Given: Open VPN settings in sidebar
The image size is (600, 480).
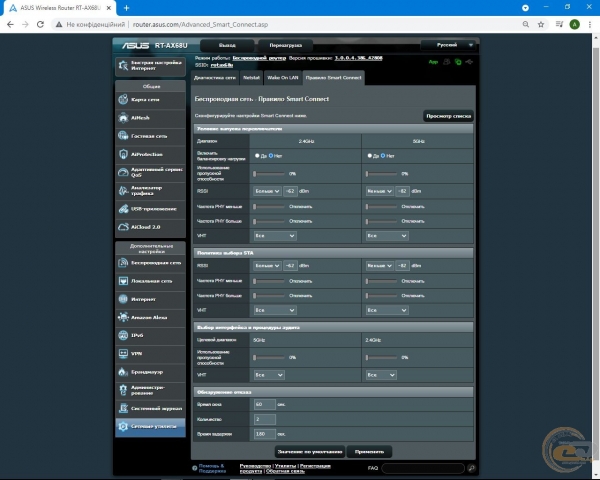Looking at the screenshot, I should [x=150, y=354].
